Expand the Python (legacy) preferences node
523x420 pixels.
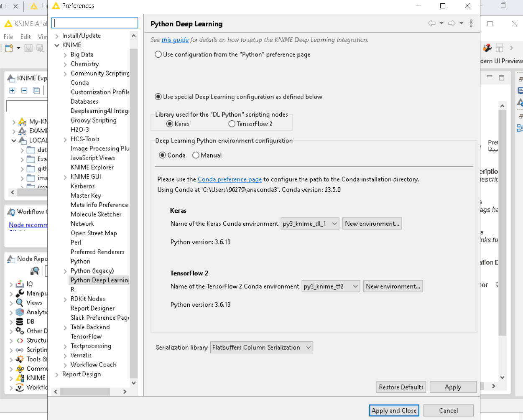click(65, 271)
